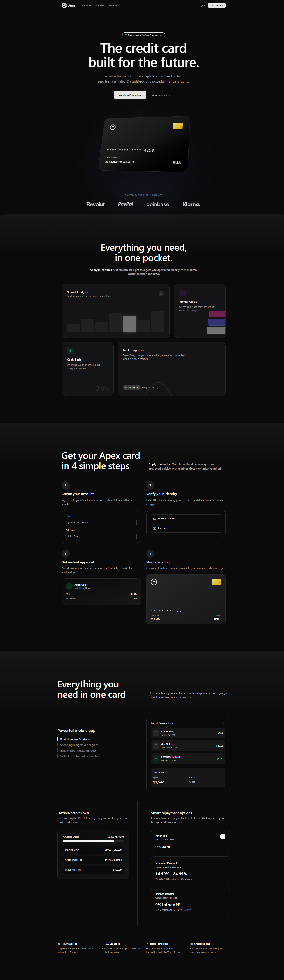
Task: Select the Driver's License option
Action: (186, 518)
